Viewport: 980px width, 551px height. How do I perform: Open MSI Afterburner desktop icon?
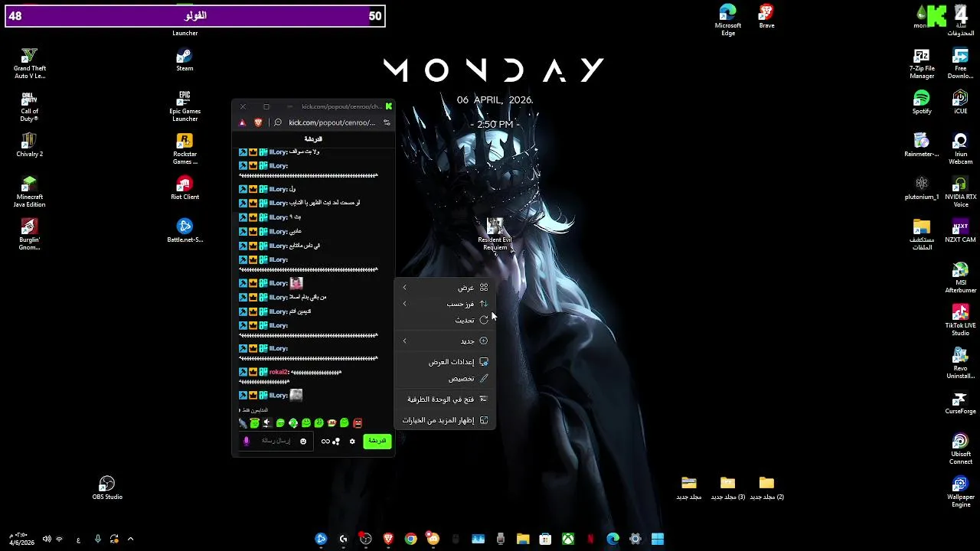[x=960, y=278]
